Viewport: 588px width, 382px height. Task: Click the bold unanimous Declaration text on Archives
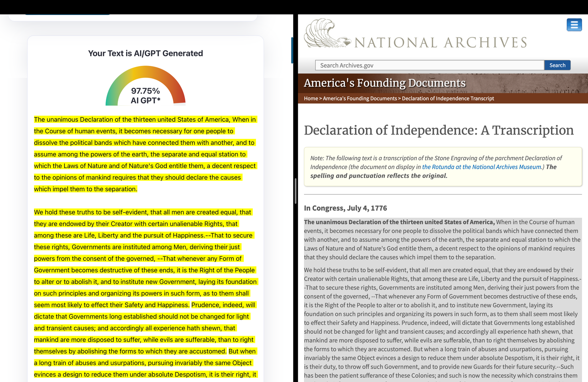pos(399,222)
